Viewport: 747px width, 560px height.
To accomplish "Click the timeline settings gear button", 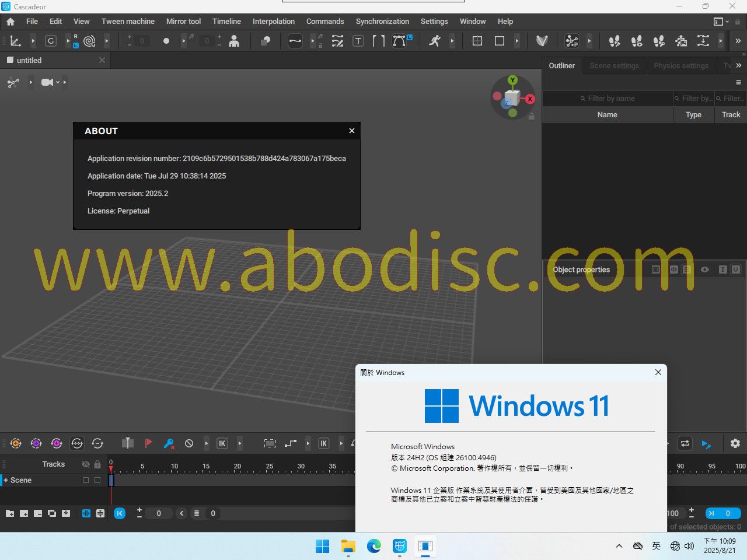I will coord(735,443).
